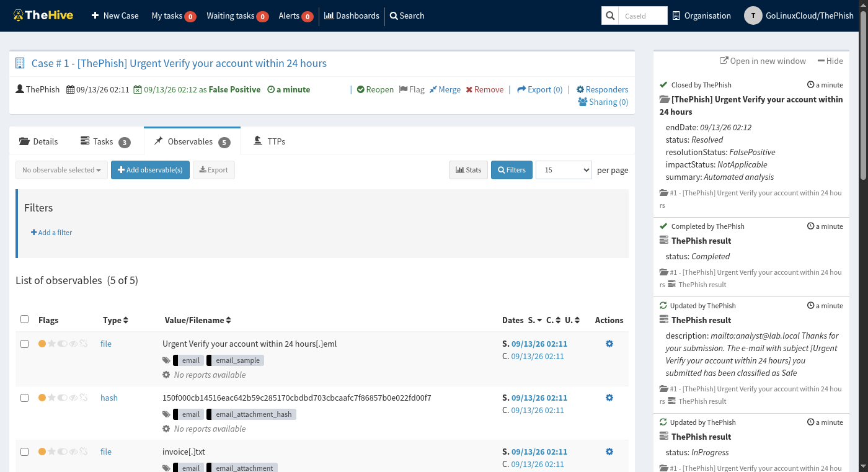This screenshot has height=472, width=868.
Task: Click the TheHive logo
Action: [x=43, y=16]
